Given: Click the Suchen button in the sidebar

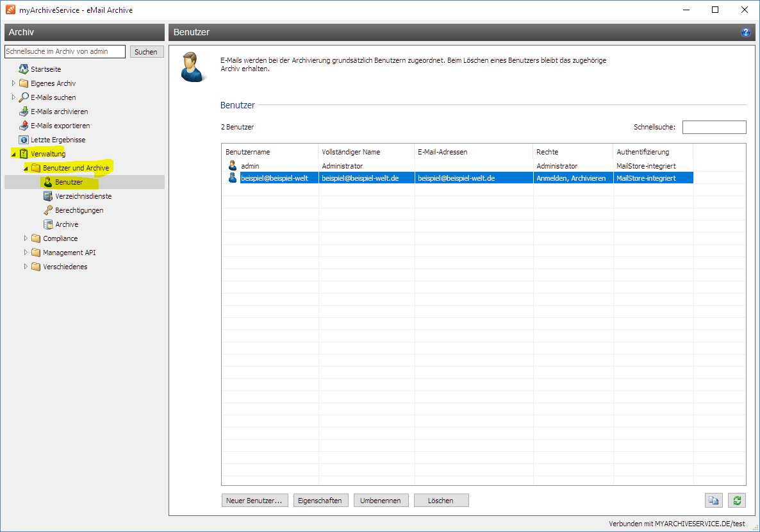Looking at the screenshot, I should coord(146,52).
